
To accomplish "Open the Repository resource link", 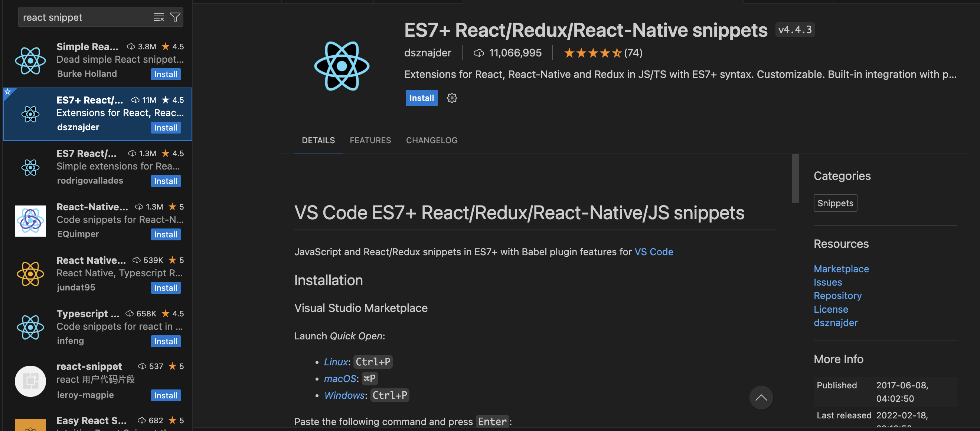I will pyautogui.click(x=837, y=295).
